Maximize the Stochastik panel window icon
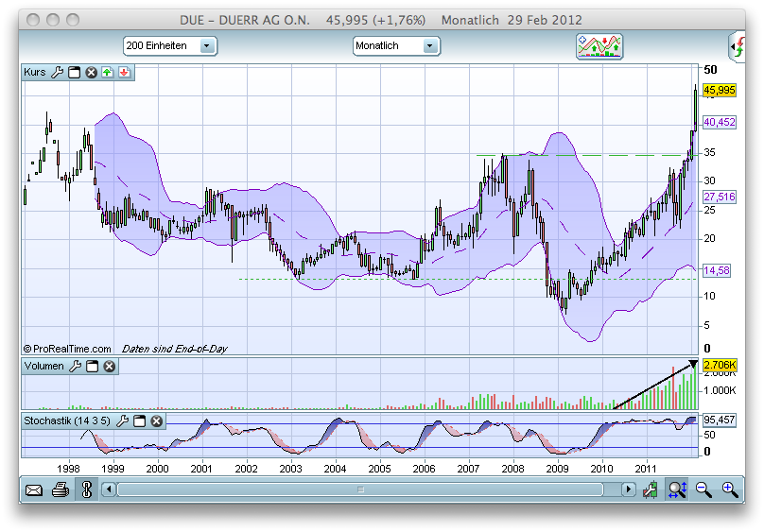764x532 pixels. click(x=139, y=420)
